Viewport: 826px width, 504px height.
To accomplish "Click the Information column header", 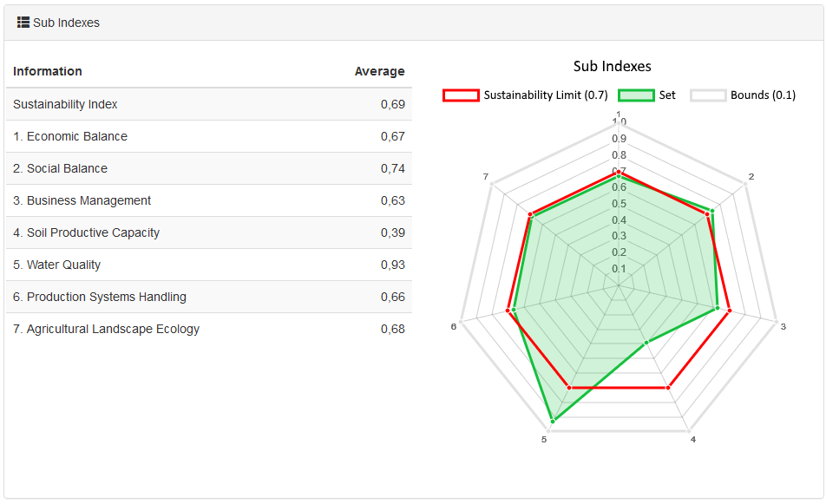I will pos(48,71).
